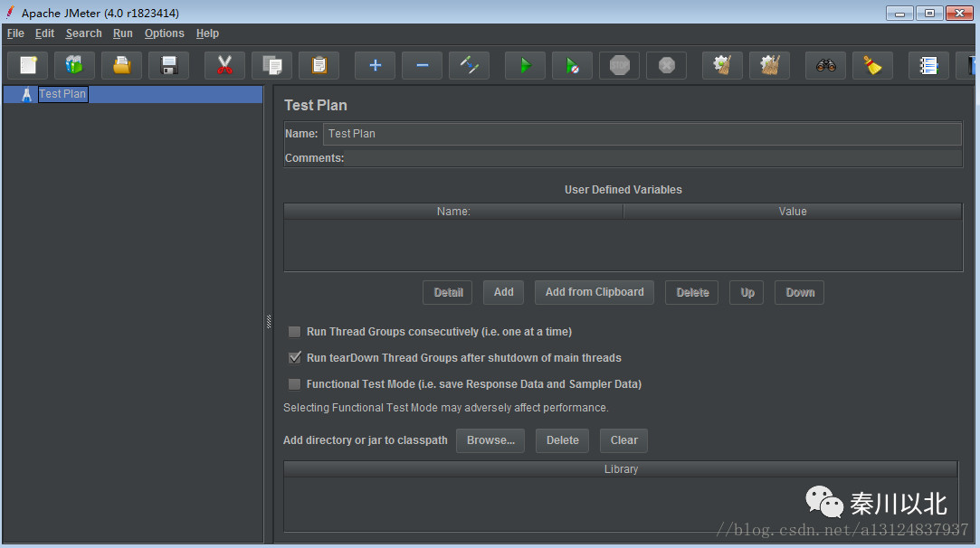Save the test plan with floppy icon
Viewport: 980px width, 548px height.
coord(168,65)
